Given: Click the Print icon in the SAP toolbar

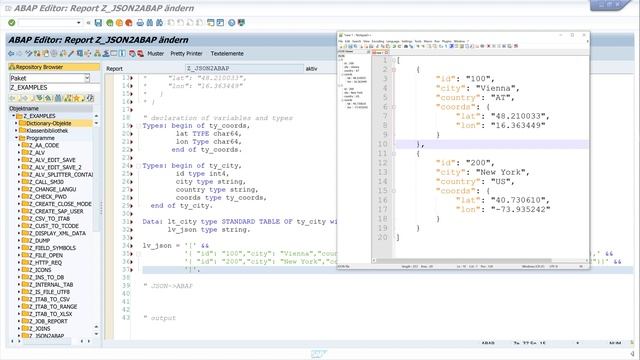Looking at the screenshot, I should (x=140, y=23).
